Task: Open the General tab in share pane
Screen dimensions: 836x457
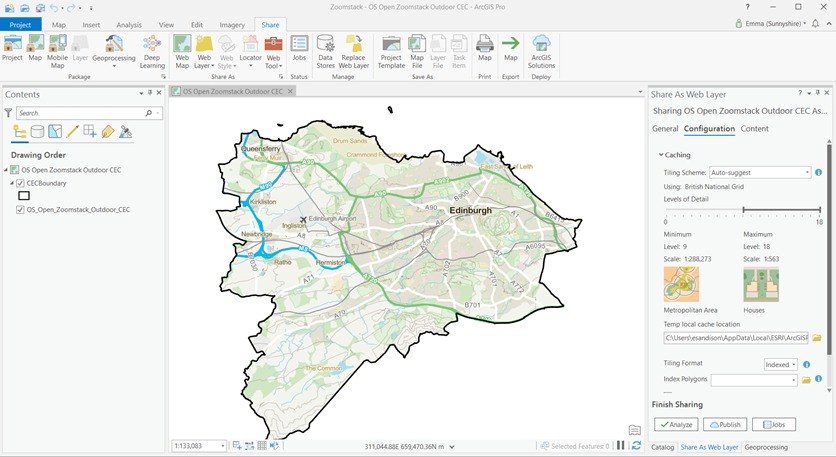Action: 665,129
